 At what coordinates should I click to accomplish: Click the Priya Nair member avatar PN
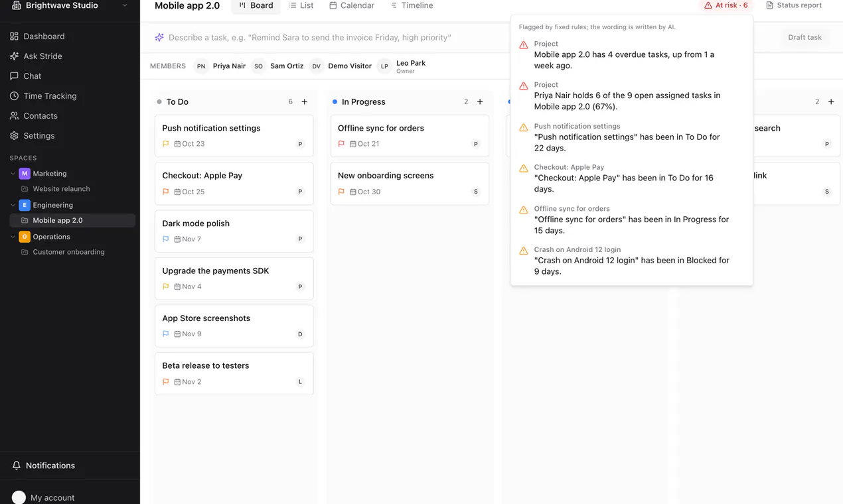[x=201, y=66]
